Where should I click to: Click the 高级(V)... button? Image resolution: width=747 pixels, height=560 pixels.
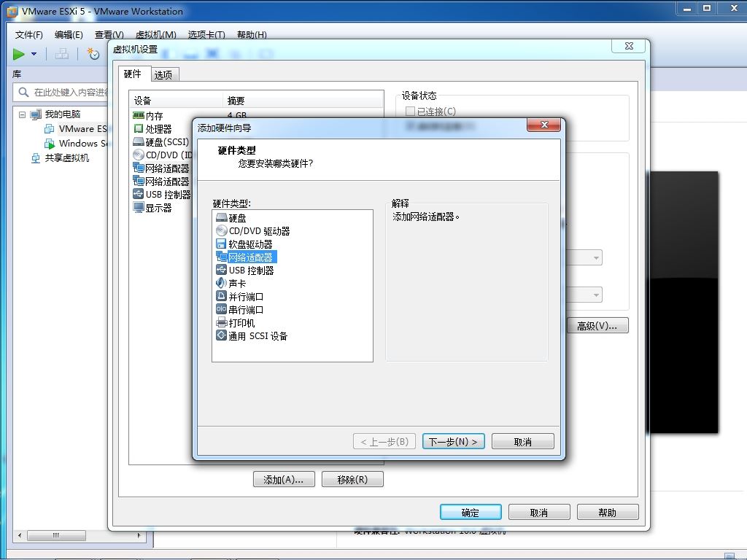tap(597, 326)
